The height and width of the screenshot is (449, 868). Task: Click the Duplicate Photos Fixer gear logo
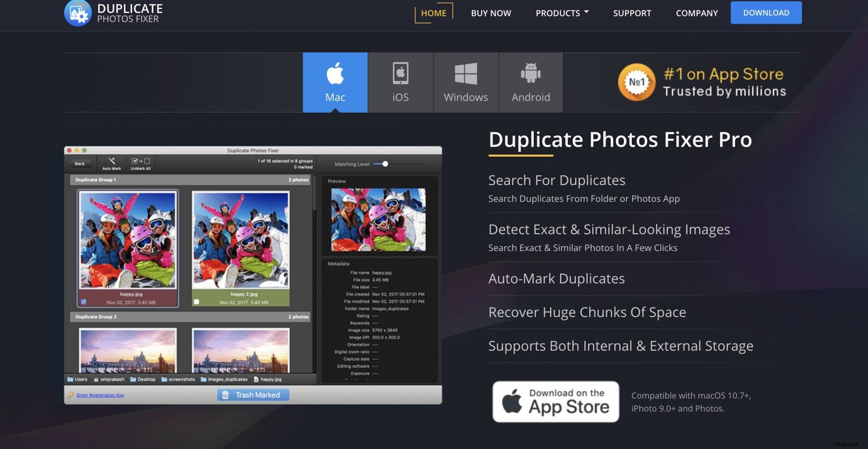[78, 12]
